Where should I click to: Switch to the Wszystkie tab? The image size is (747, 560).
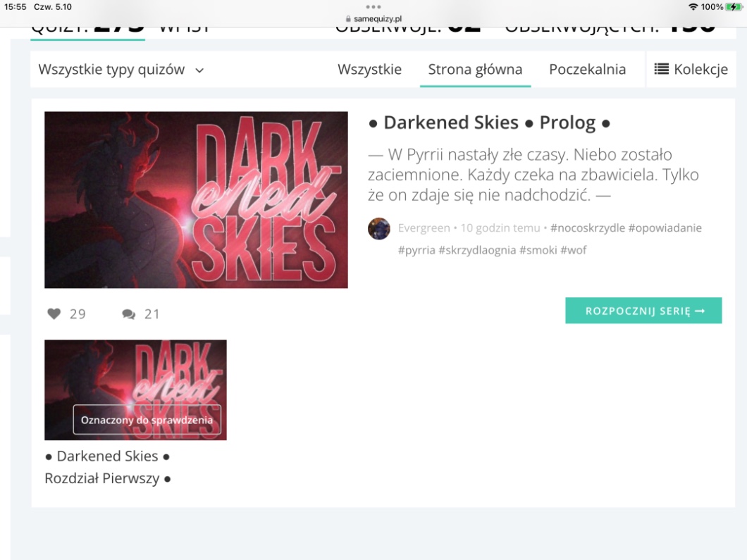click(369, 70)
